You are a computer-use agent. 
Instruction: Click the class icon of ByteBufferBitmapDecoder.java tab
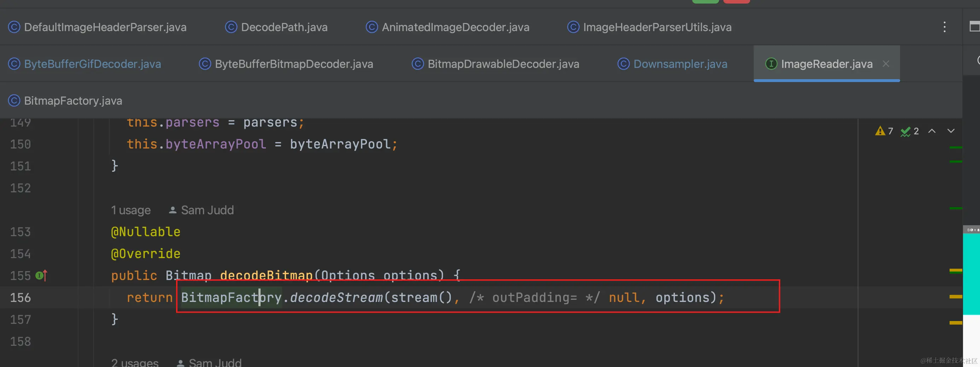coord(205,64)
